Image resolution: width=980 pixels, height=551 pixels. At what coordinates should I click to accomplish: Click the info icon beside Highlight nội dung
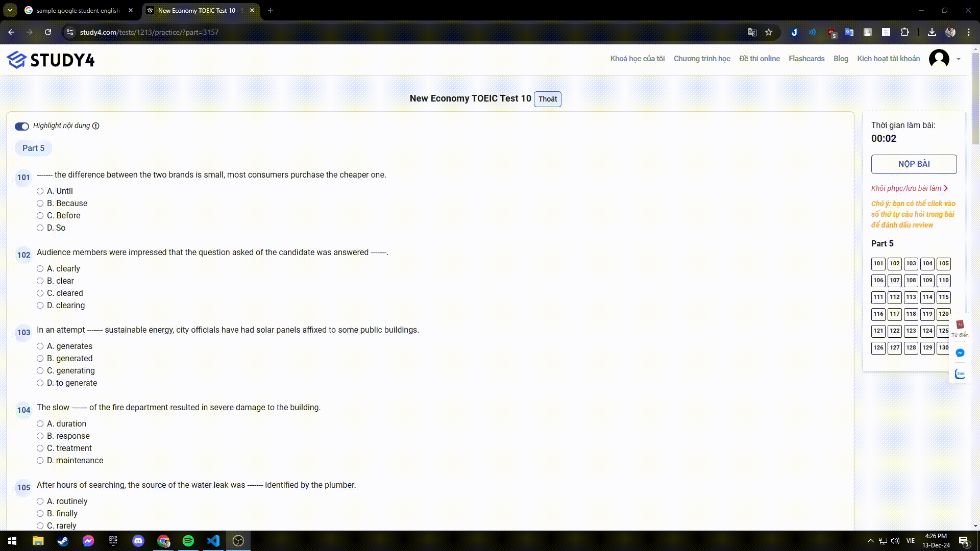96,126
